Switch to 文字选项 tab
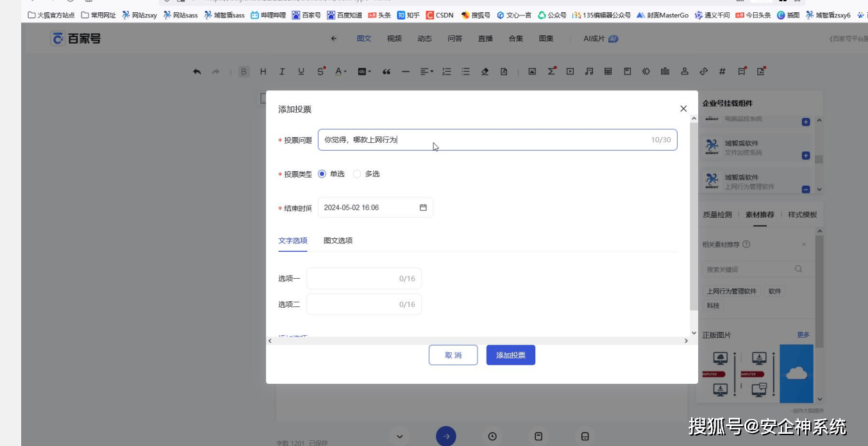Screen dimensions: 868x446 pos(293,241)
